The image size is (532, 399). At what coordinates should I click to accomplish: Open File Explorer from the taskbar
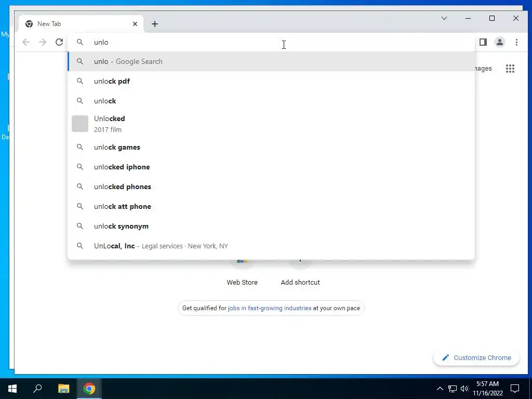coord(63,389)
